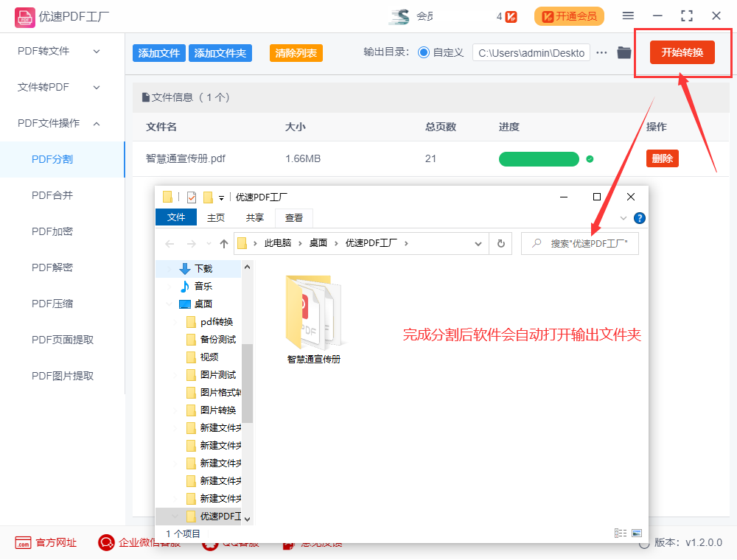Open recent locations dropdown in Explorer
The width and height of the screenshot is (737, 560).
209,243
